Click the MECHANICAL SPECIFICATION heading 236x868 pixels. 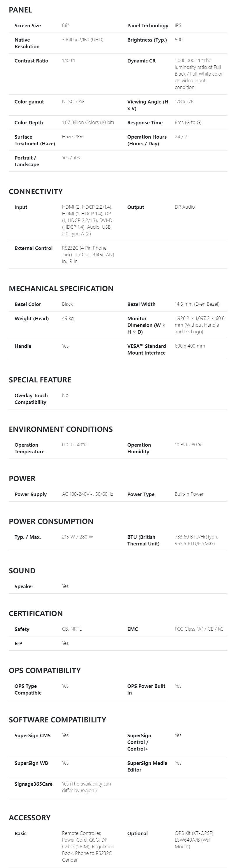coord(61,289)
